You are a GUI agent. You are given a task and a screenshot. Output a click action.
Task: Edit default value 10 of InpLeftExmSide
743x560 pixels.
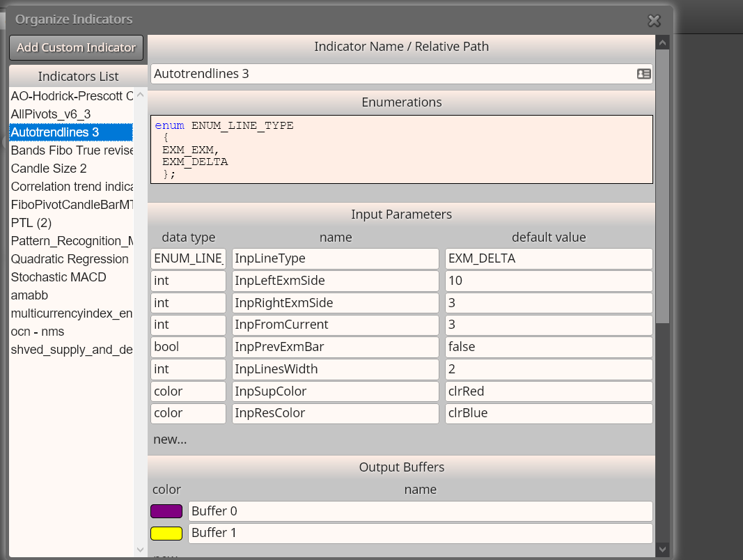click(x=549, y=281)
